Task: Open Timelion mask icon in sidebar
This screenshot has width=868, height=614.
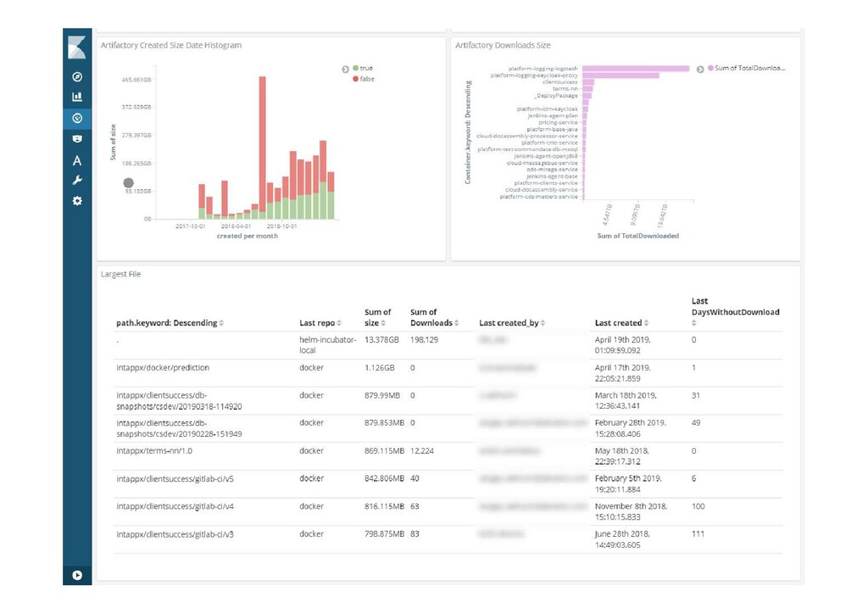Action: tap(77, 138)
